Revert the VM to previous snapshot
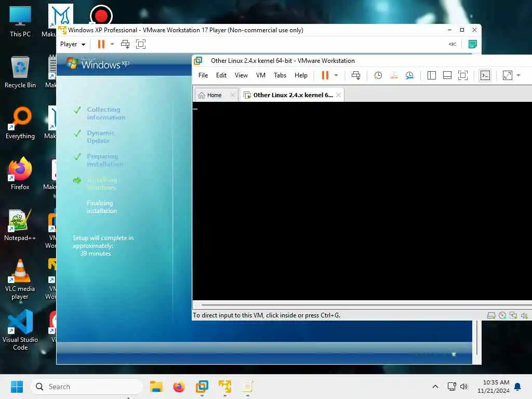 click(394, 75)
